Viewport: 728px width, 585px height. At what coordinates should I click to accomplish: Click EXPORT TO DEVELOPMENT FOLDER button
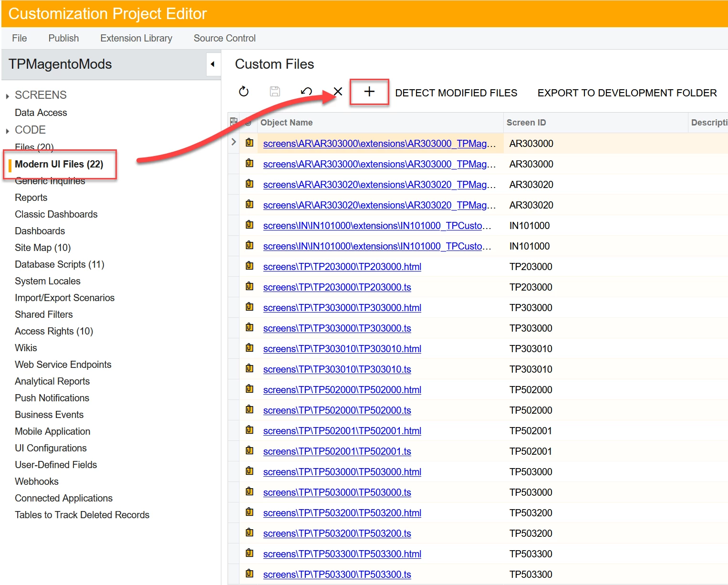click(x=627, y=93)
